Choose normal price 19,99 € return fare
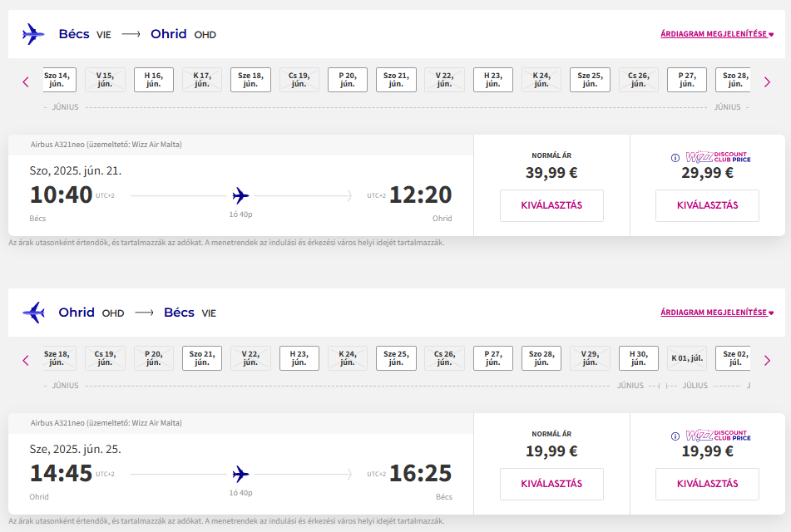The height and width of the screenshot is (532, 791). [x=551, y=484]
